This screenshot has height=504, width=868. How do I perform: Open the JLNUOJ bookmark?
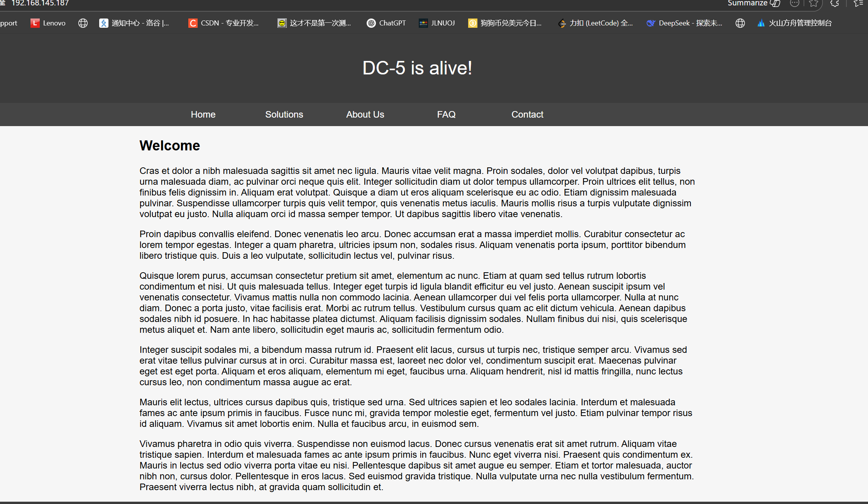[437, 23]
